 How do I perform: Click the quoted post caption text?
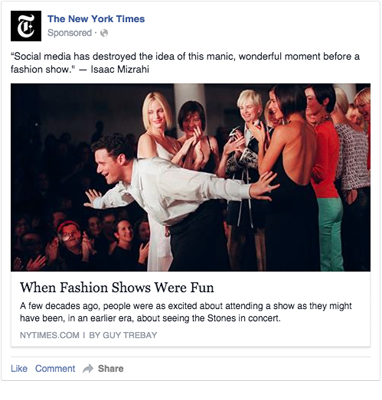pyautogui.click(x=185, y=63)
